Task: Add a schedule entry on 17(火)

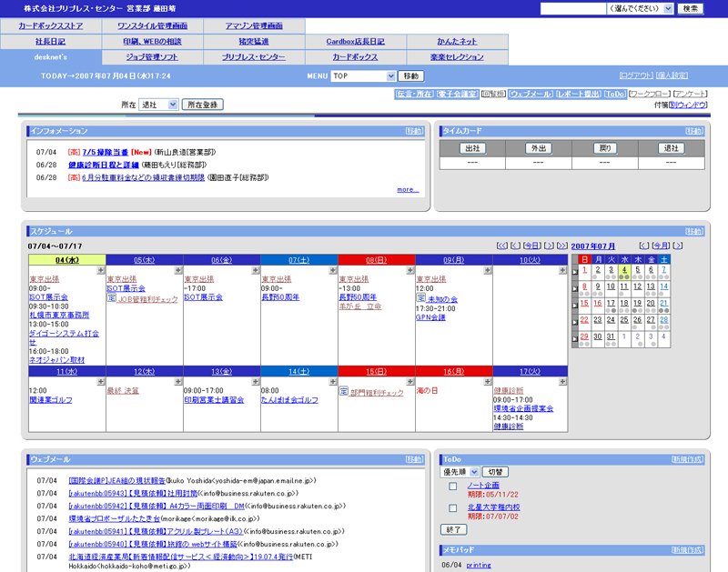Action: tap(562, 382)
